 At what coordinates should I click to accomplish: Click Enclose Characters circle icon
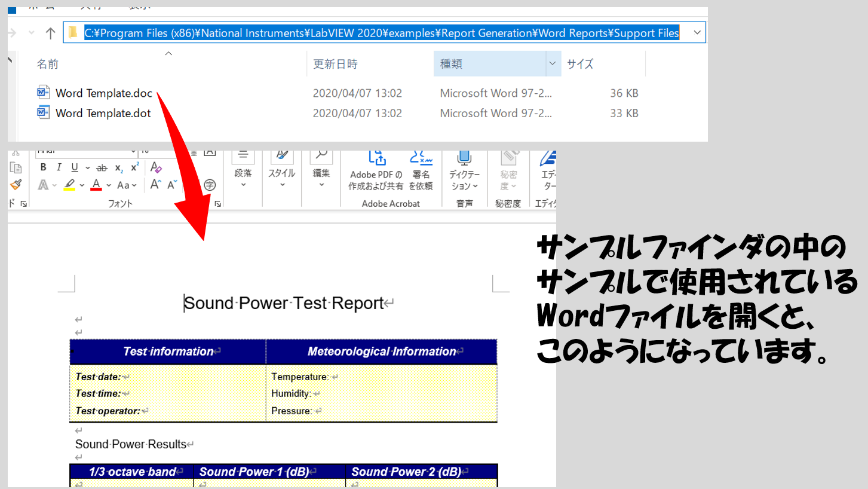(210, 185)
